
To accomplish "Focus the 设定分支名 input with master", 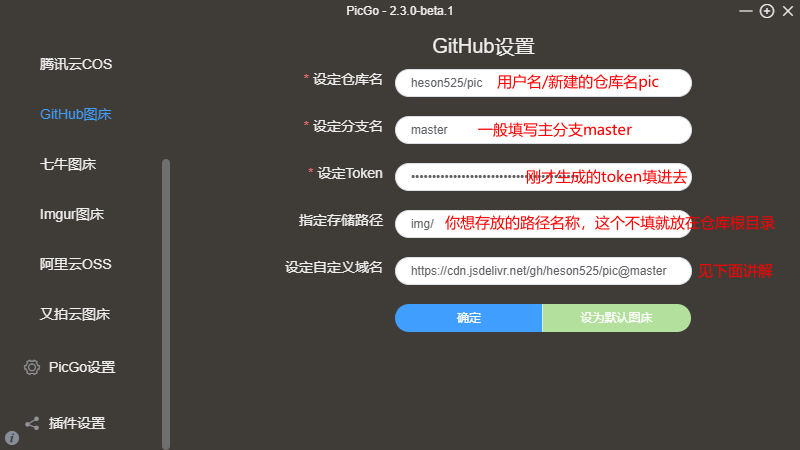I will 543,130.
